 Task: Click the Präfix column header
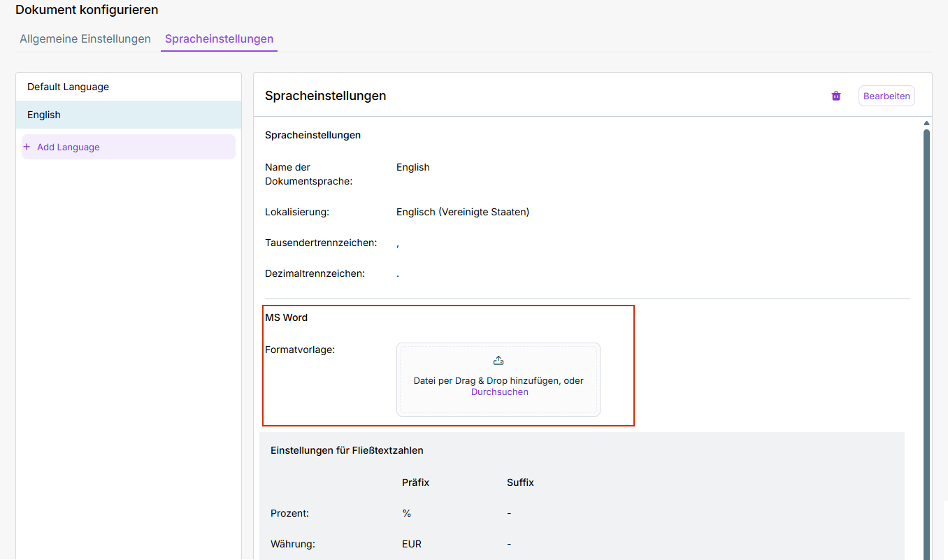click(415, 482)
